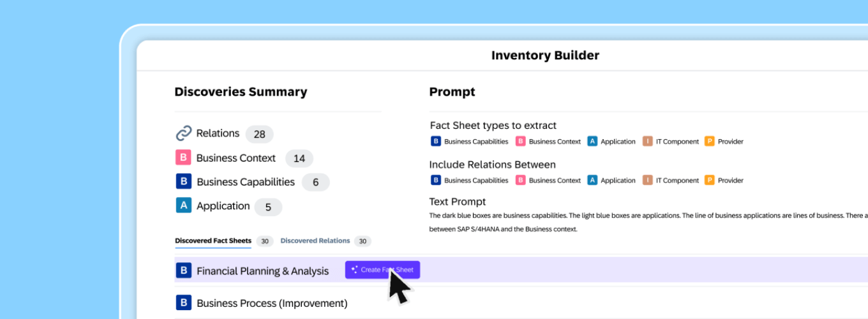Select the Financial Planning & Analysis row
Viewport: 868px width, 319px height.
[x=262, y=271]
